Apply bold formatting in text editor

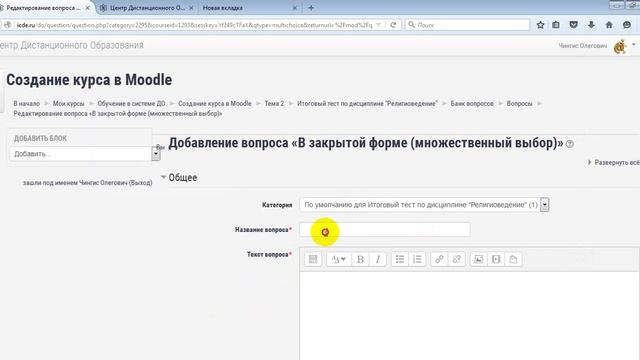[360, 259]
